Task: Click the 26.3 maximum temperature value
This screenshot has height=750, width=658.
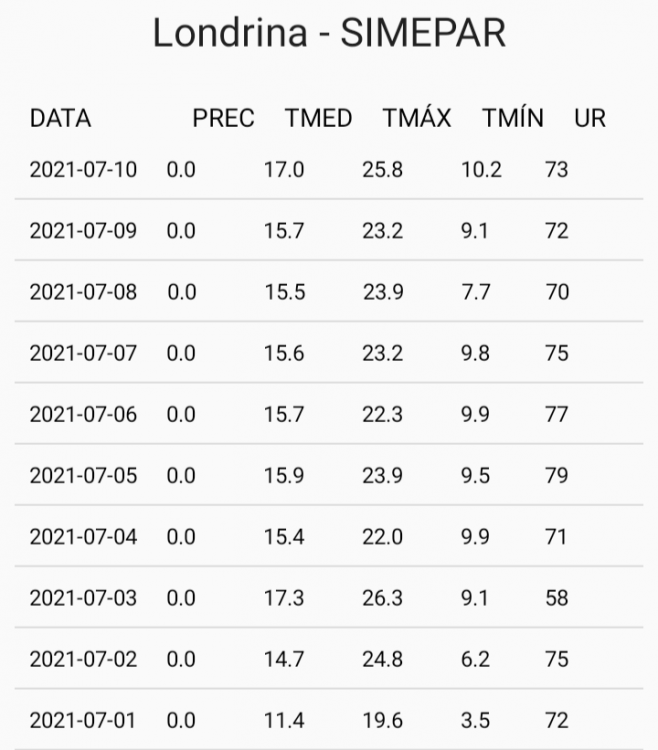Action: pyautogui.click(x=382, y=598)
